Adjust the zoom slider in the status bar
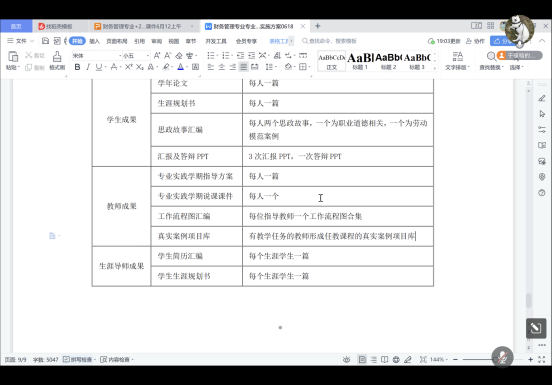Screen dimensions: 552x386 tap(494, 360)
